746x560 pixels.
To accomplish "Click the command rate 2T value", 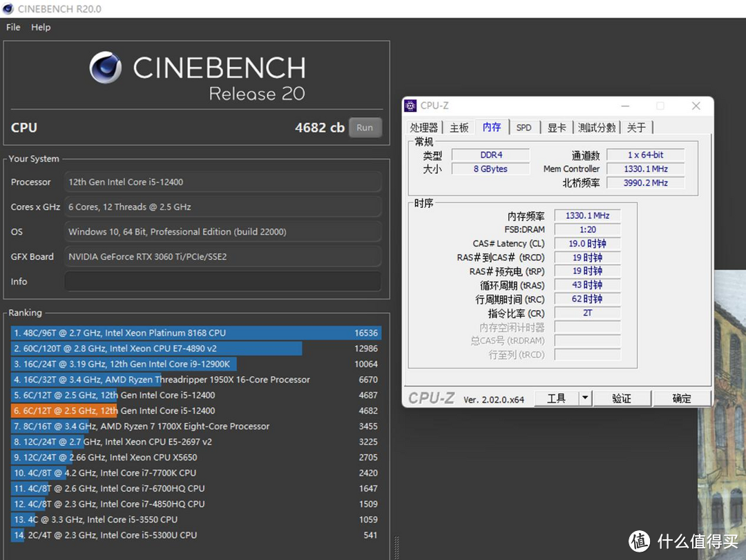I will coord(588,313).
